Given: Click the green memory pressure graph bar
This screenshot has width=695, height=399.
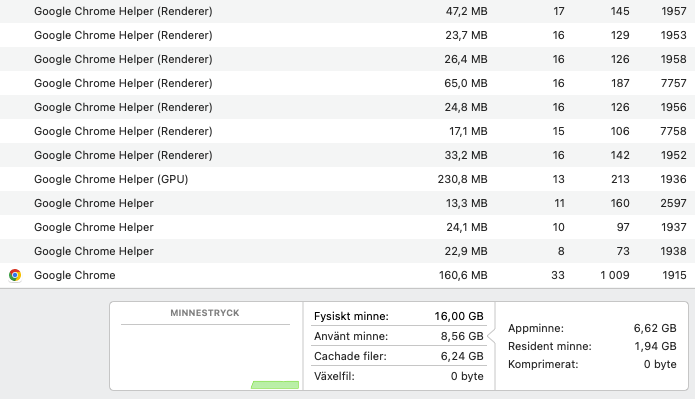Looking at the screenshot, I should click(275, 385).
